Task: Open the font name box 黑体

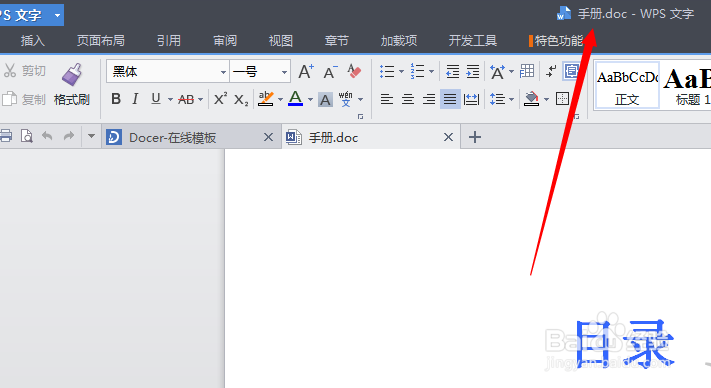Action: (168, 71)
